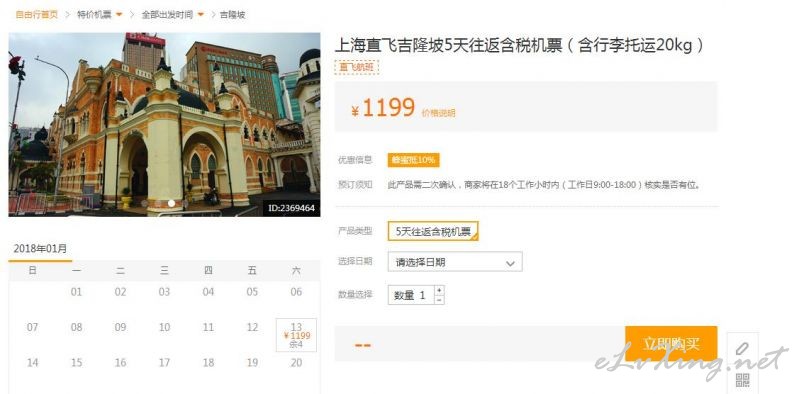Open the 吉隆坡 breadcrumb link
The image size is (799, 394).
pyautogui.click(x=232, y=15)
